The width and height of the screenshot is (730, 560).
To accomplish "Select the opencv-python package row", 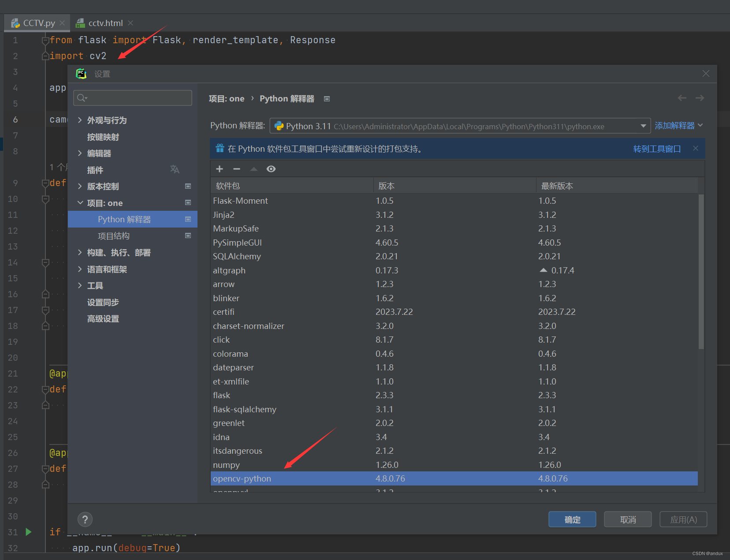I will (454, 478).
